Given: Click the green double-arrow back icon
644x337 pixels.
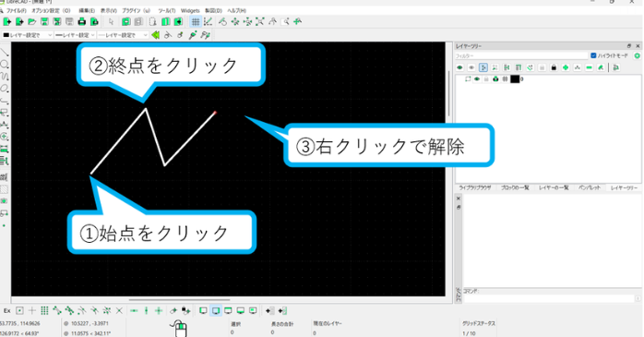Looking at the screenshot, I should (155, 35).
